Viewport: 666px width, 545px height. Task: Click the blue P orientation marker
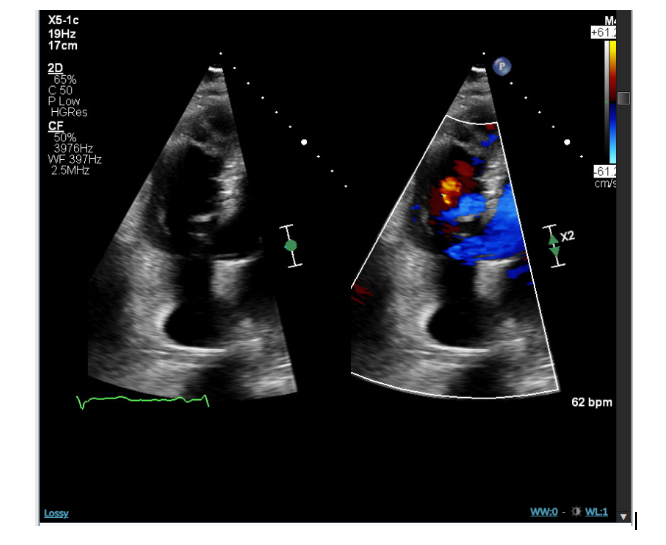click(x=501, y=65)
